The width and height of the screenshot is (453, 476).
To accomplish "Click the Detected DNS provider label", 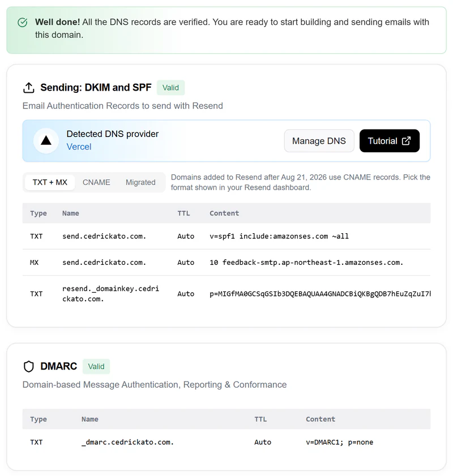I will click(x=112, y=134).
